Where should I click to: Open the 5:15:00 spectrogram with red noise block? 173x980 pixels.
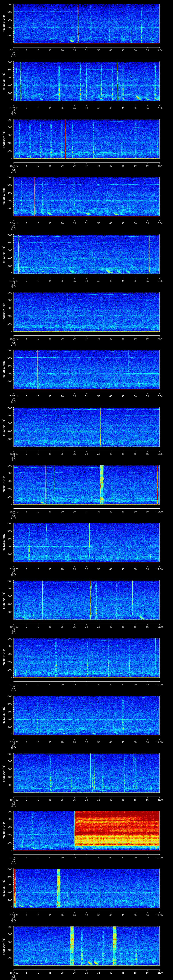[x=86, y=831]
